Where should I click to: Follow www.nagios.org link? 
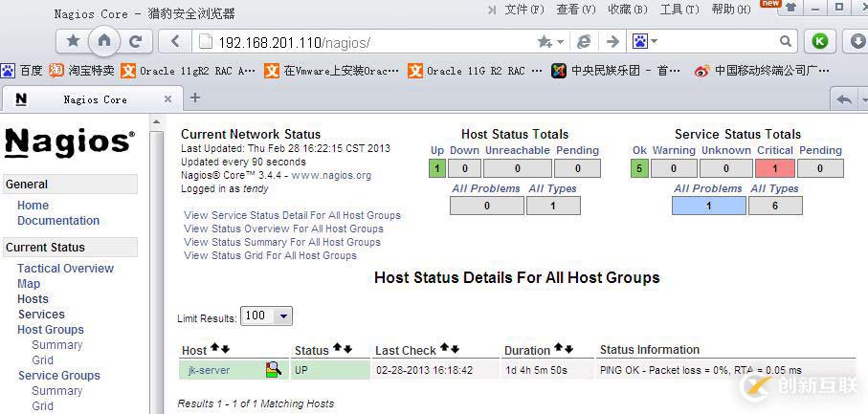[331, 175]
